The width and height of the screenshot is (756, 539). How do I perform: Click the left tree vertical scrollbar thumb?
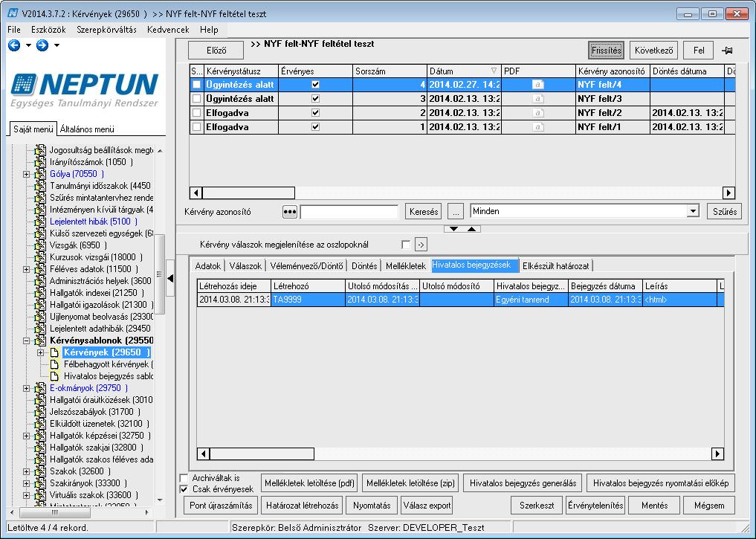[x=160, y=274]
